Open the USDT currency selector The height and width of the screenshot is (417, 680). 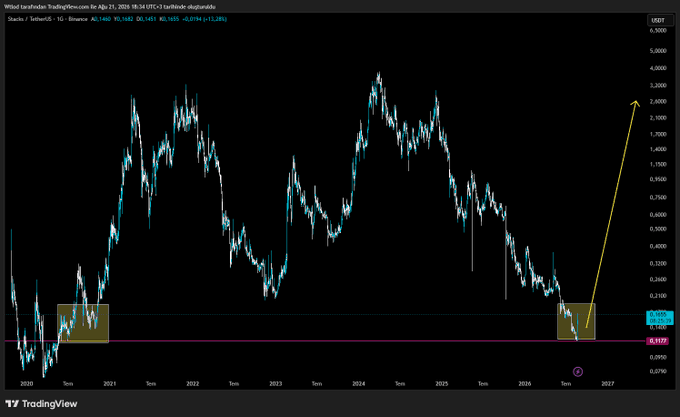pos(658,20)
